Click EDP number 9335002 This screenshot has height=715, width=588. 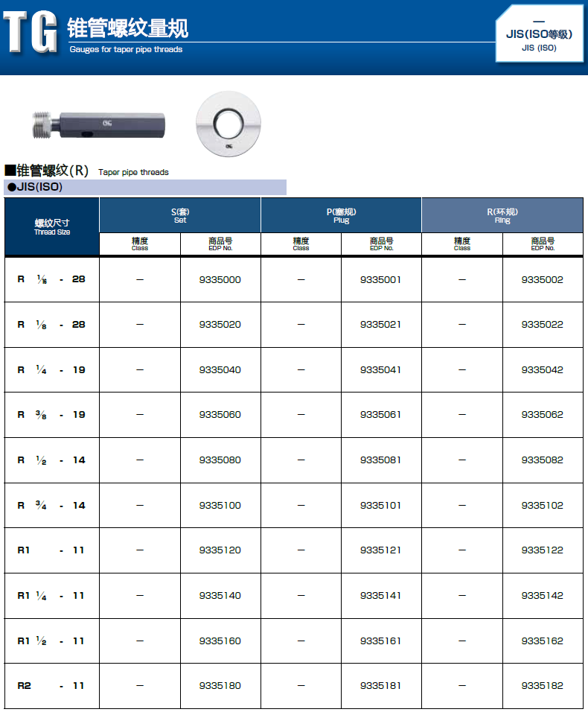coord(543,279)
